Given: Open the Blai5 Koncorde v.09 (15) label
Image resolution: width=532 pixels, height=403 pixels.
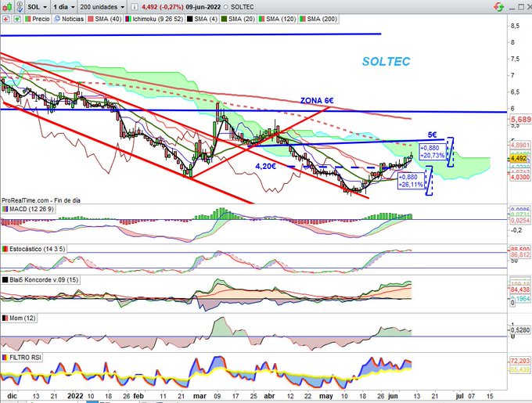Looking at the screenshot, I should point(41,280).
